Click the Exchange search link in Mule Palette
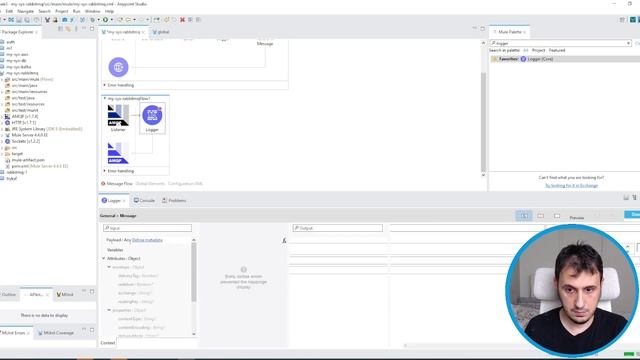640x360 pixels. [x=571, y=186]
